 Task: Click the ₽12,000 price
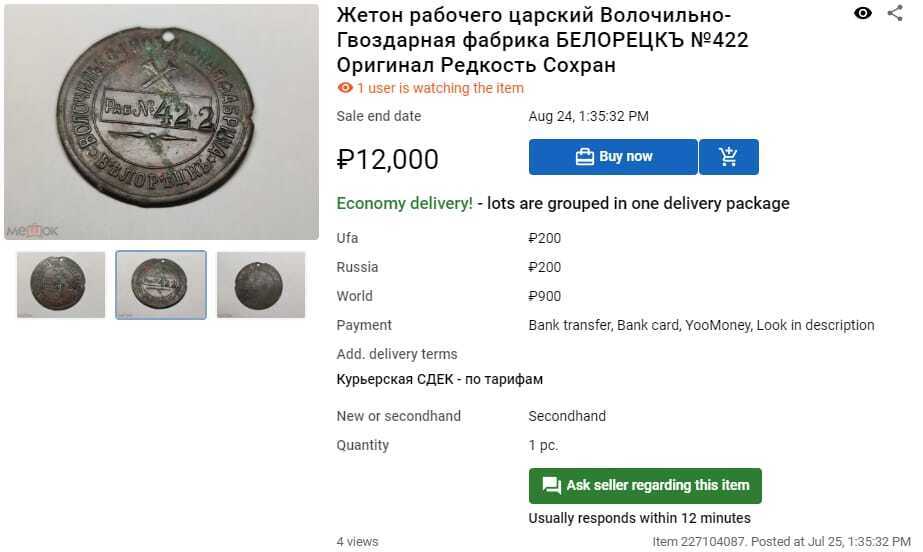pyautogui.click(x=388, y=159)
